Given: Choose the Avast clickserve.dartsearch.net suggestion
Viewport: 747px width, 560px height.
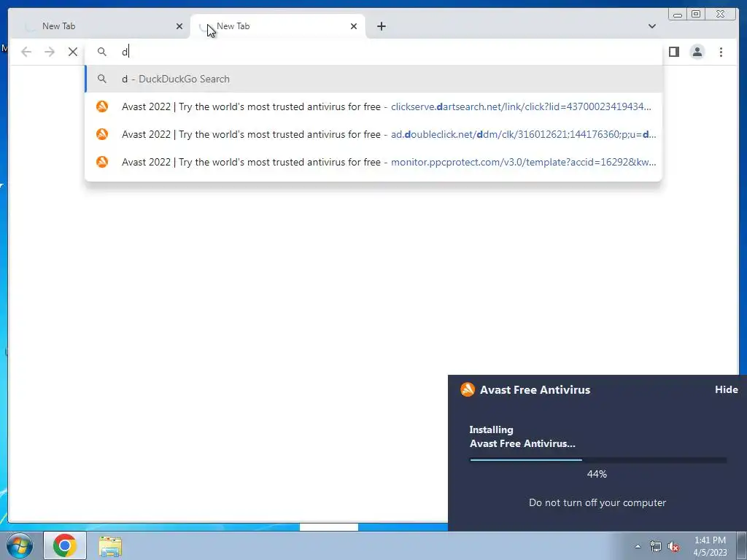Looking at the screenshot, I should [x=373, y=106].
